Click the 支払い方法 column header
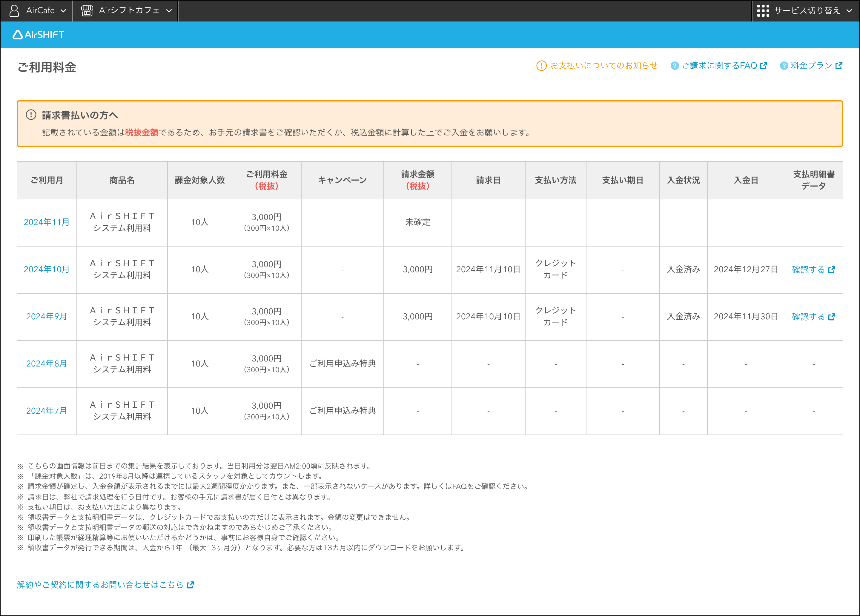Image resolution: width=860 pixels, height=616 pixels. point(555,180)
